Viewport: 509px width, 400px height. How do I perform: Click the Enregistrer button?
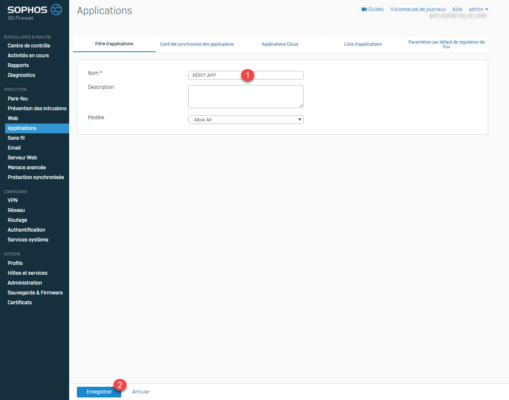99,392
